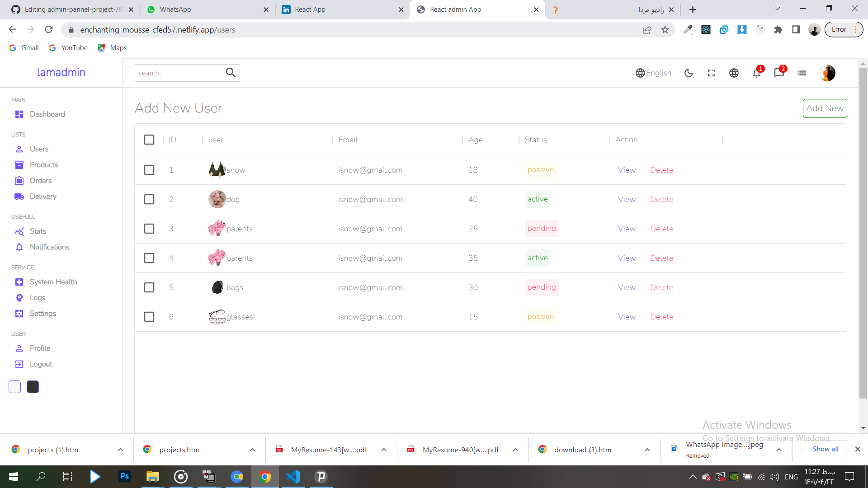Image resolution: width=868 pixels, height=488 pixels.
Task: Enter fullscreen mode via the expand icon
Action: pyautogui.click(x=711, y=73)
